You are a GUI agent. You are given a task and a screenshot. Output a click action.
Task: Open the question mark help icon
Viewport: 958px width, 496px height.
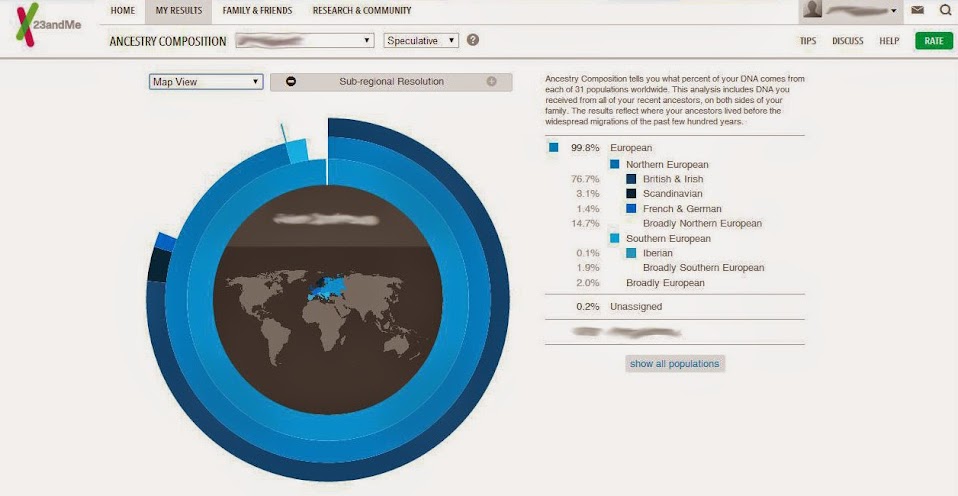[473, 40]
